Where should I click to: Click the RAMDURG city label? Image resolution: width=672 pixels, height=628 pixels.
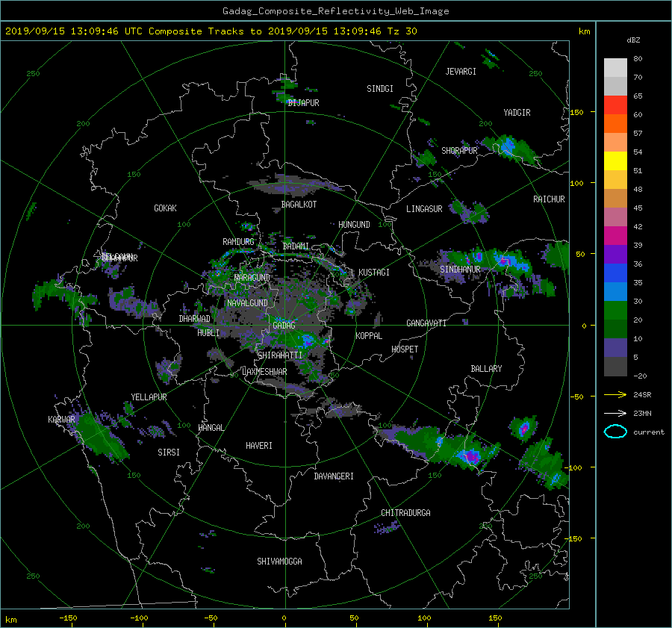(x=238, y=242)
